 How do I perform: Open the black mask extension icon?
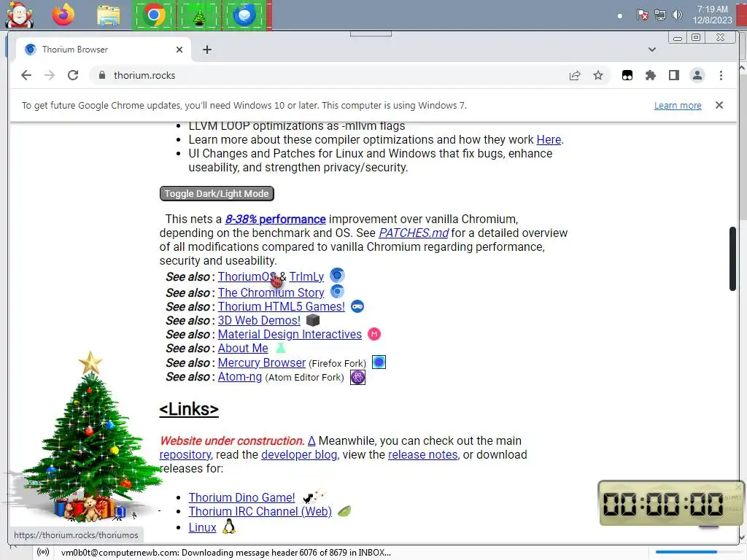627,75
